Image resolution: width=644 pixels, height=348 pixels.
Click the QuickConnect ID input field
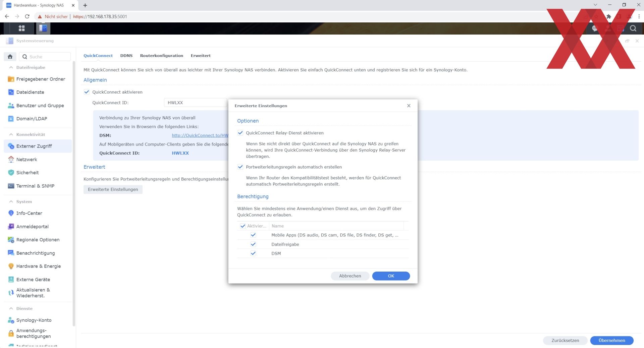pos(196,103)
